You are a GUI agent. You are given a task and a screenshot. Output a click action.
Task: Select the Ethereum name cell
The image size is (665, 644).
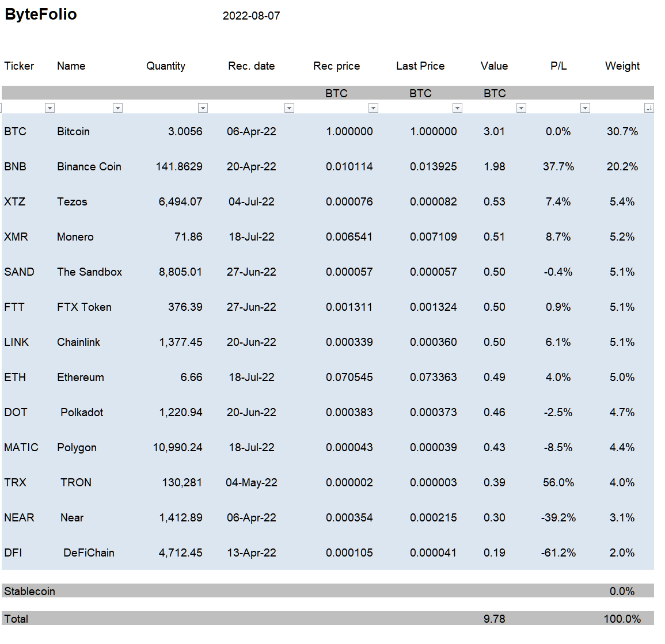81,378
